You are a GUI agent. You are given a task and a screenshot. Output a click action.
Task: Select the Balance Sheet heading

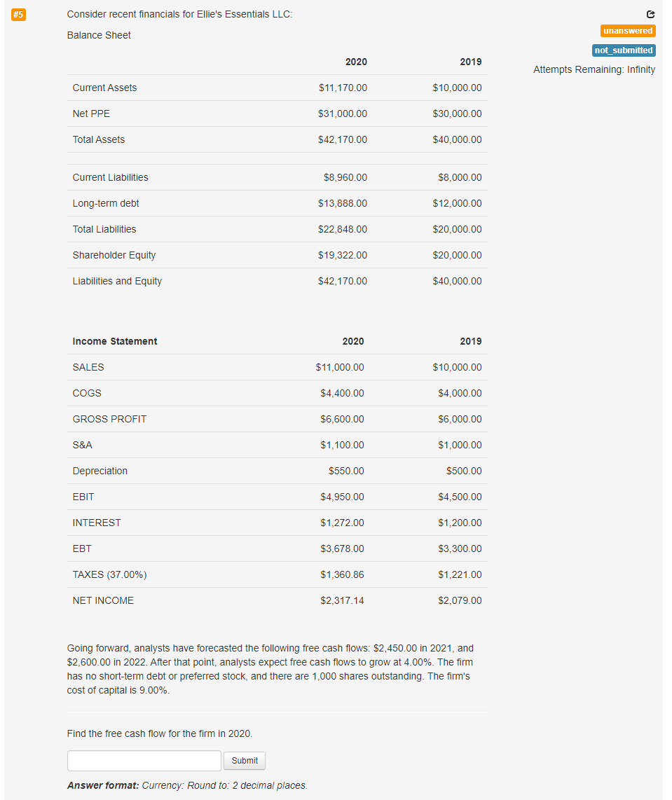tap(98, 35)
